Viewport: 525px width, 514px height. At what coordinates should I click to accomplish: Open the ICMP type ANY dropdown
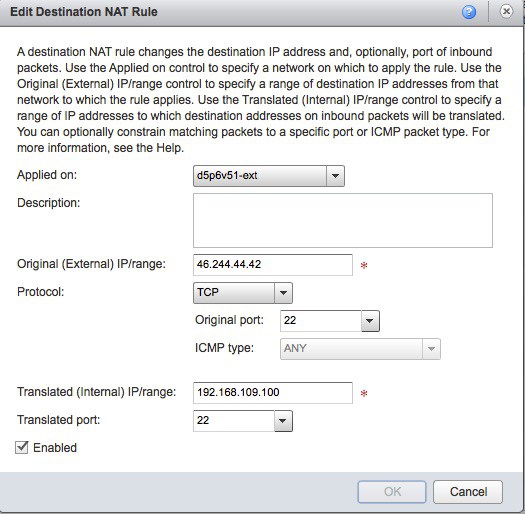tap(360, 349)
